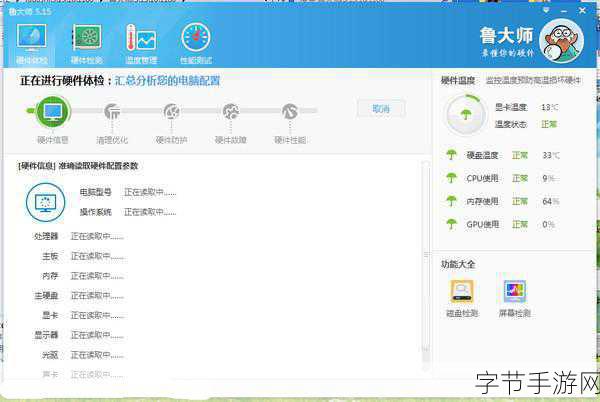Image resolution: width=600 pixels, height=402 pixels.
Task: Click the 硬件温度 panel heading
Action: click(458, 81)
